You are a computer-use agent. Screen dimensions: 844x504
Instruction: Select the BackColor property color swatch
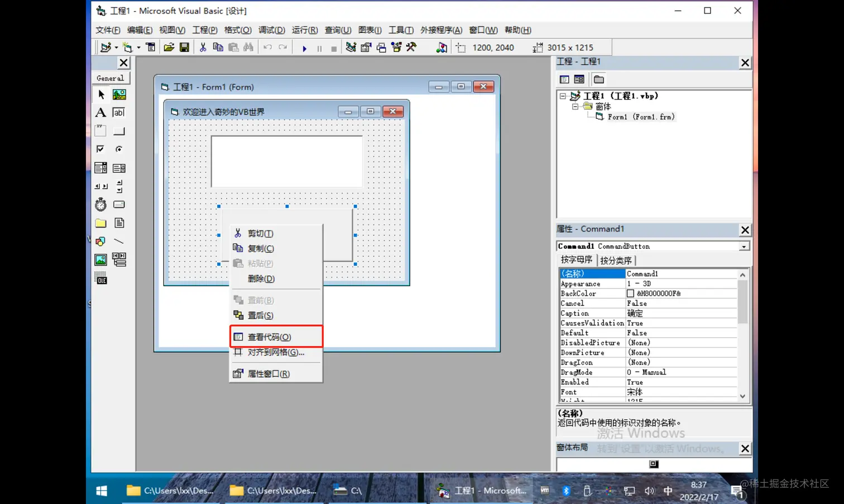tap(630, 294)
